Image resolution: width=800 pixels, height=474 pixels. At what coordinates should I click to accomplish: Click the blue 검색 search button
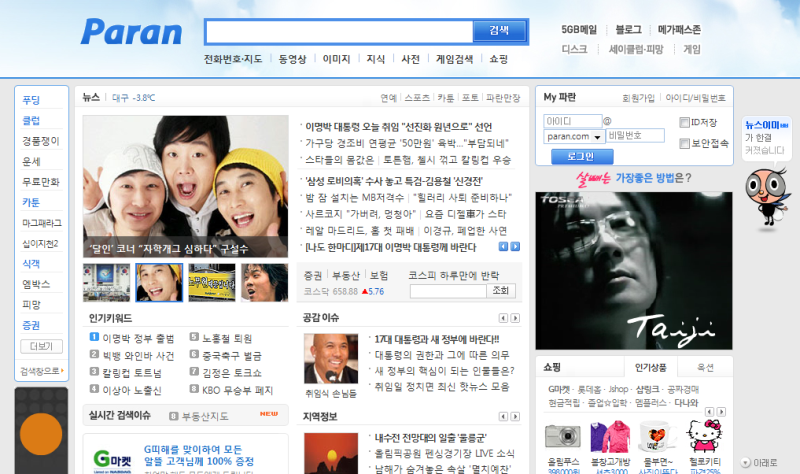(x=499, y=31)
